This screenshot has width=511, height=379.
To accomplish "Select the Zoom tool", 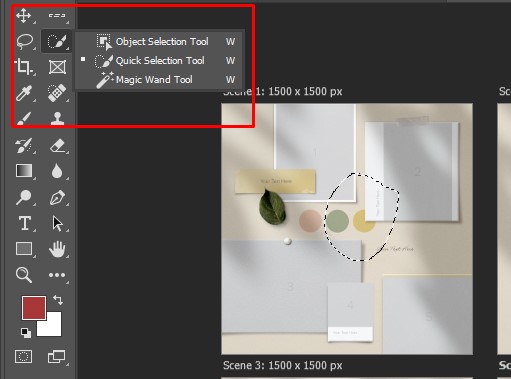I will tap(24, 275).
